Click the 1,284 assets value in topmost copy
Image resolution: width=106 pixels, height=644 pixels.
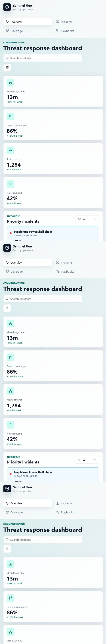14,165
